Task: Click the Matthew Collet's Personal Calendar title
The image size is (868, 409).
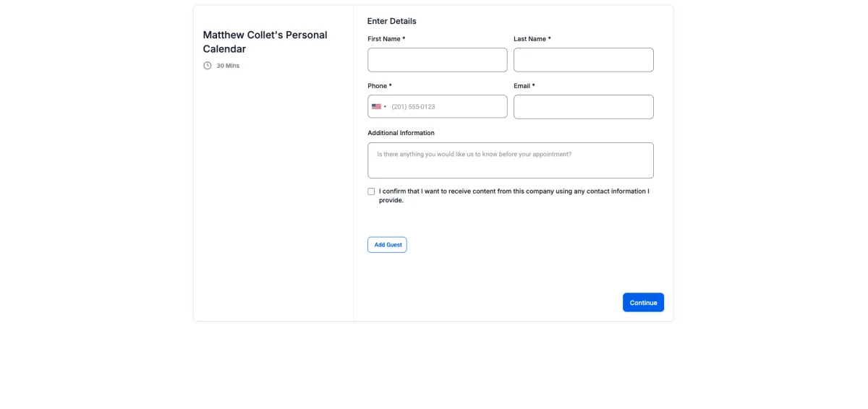Action: pos(265,42)
